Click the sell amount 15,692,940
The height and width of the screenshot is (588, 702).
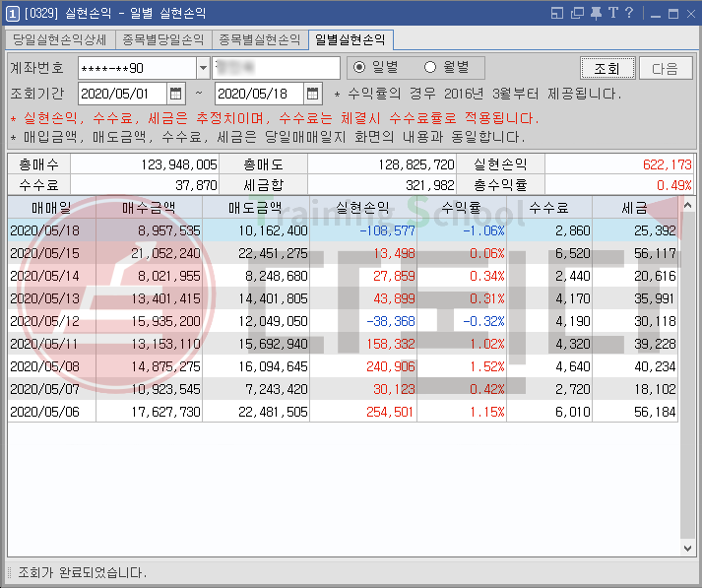point(273,344)
